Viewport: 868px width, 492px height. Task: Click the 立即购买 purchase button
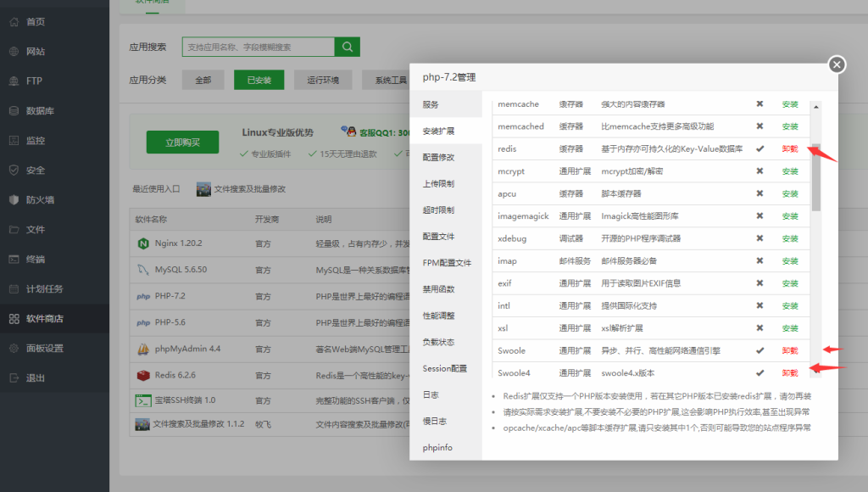(x=181, y=142)
